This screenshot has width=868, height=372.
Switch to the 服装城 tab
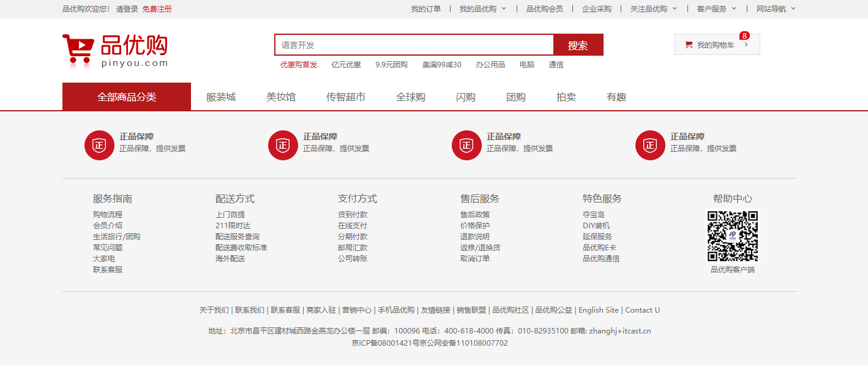(220, 97)
